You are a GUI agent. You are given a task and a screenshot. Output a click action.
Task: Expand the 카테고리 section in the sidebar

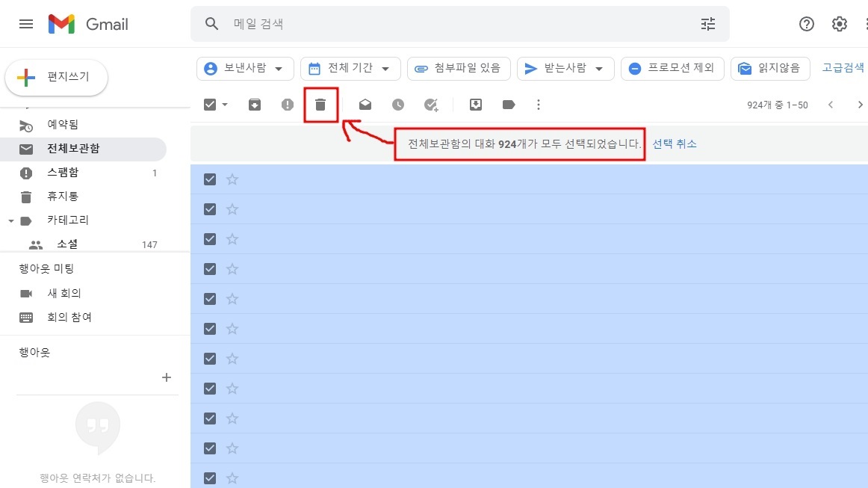10,220
